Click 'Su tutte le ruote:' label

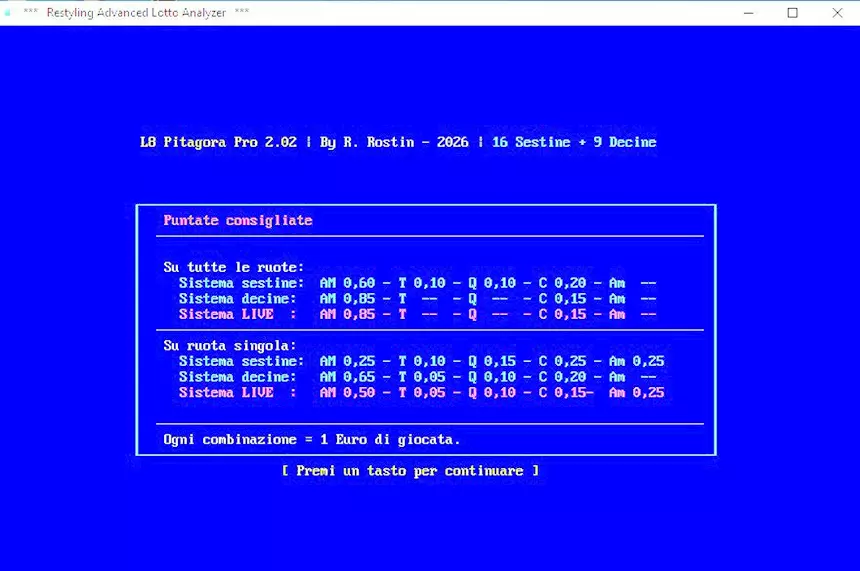(x=234, y=267)
